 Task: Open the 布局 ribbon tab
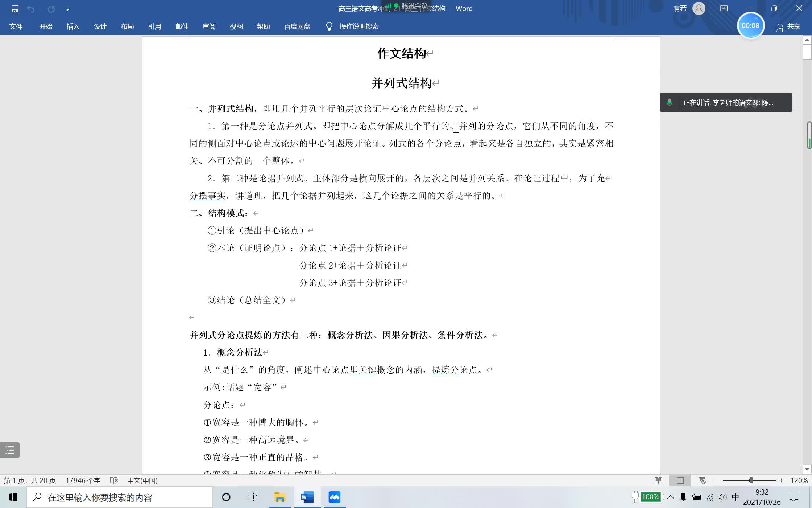[128, 26]
